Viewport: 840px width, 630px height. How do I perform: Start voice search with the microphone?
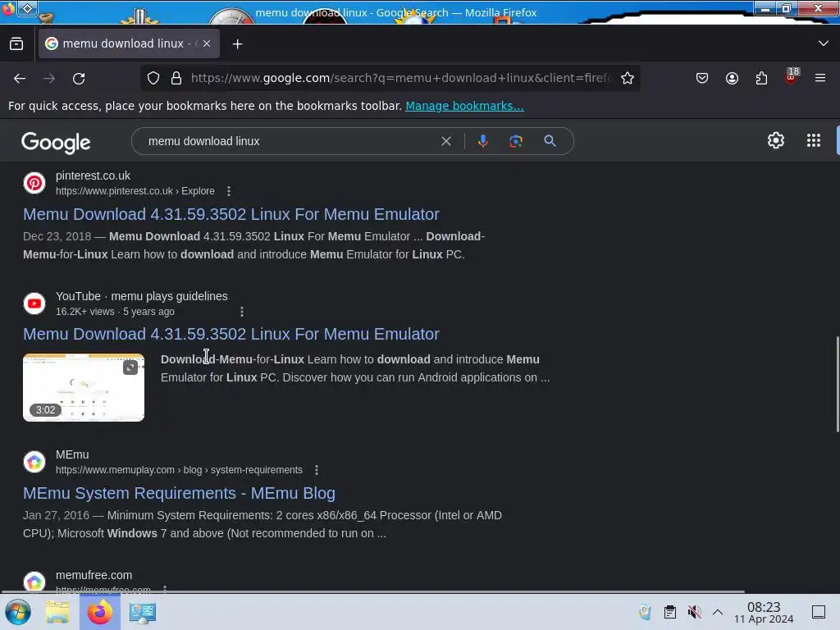[482, 141]
